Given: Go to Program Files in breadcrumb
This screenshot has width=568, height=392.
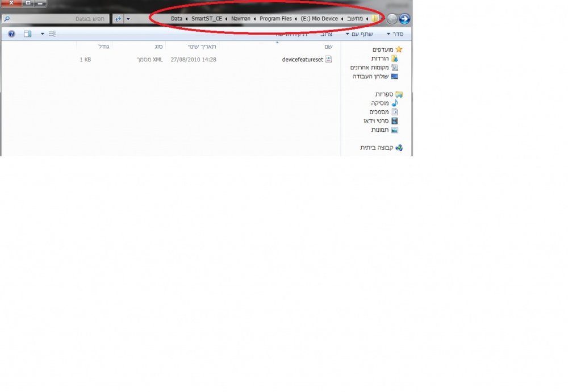Looking at the screenshot, I should pyautogui.click(x=275, y=19).
